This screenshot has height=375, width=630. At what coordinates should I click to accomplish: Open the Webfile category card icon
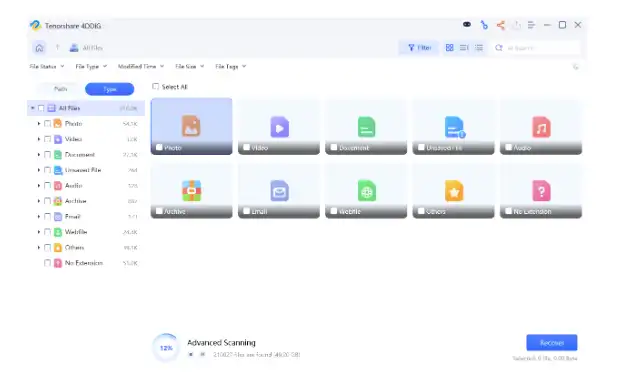click(x=366, y=191)
